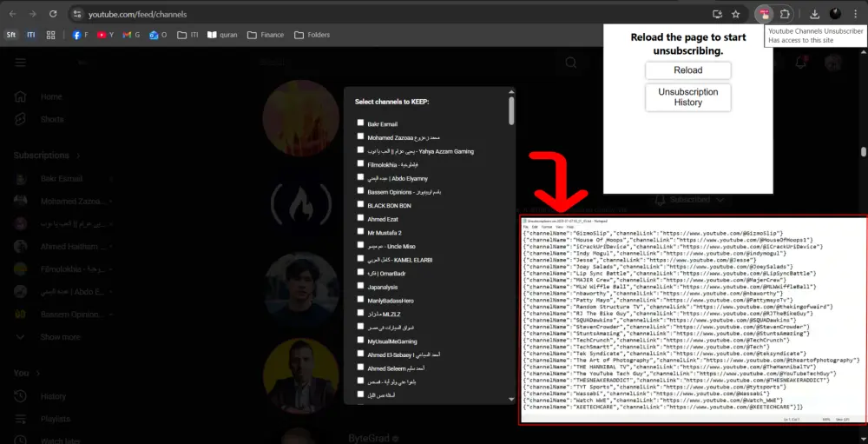Open the Outlook bookmark
This screenshot has width=868, height=444.
pos(158,35)
